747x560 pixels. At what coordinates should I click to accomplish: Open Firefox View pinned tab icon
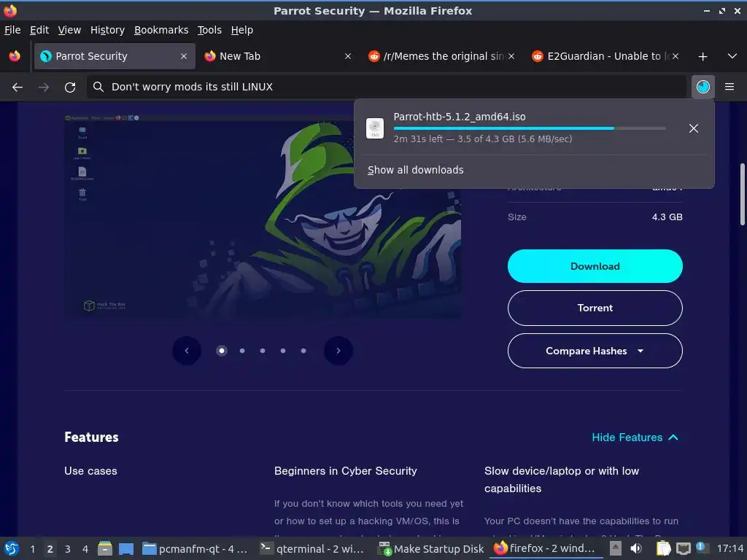pos(15,56)
